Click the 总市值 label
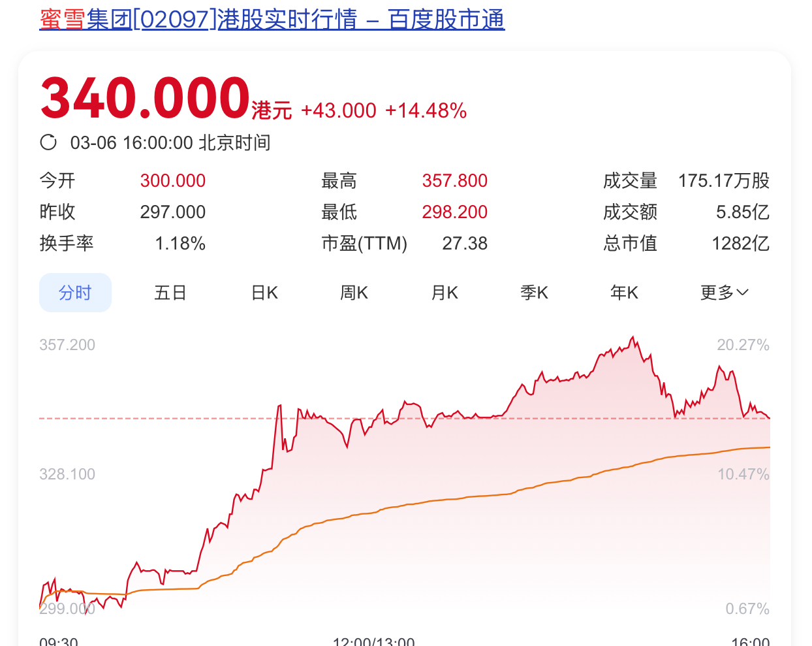Screen dimensions: 812x646 click(x=631, y=243)
